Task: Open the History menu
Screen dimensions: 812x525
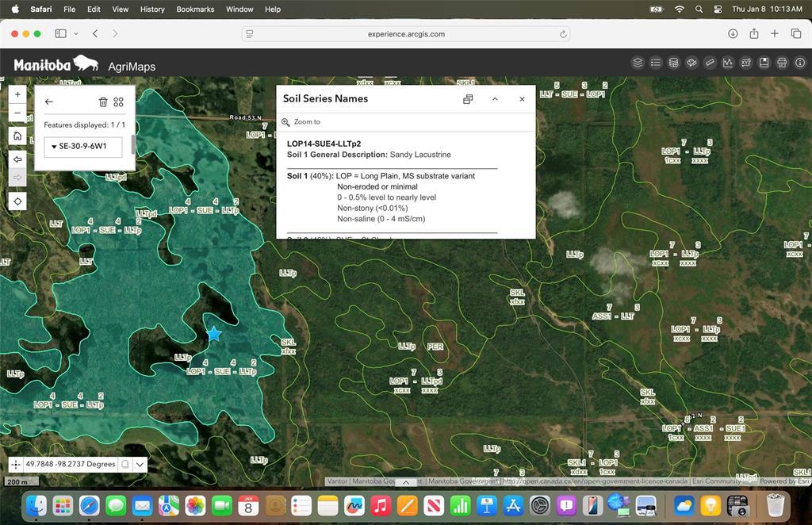Action: pyautogui.click(x=152, y=10)
